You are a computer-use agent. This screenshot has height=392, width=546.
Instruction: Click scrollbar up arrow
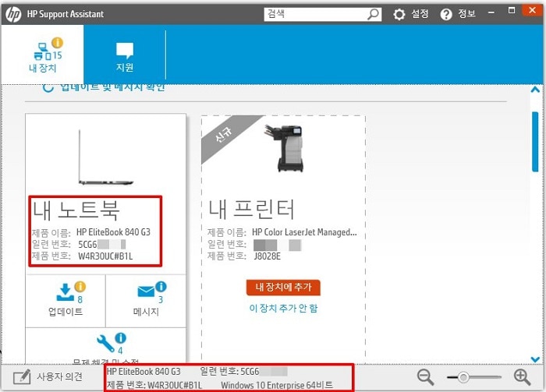click(x=535, y=90)
